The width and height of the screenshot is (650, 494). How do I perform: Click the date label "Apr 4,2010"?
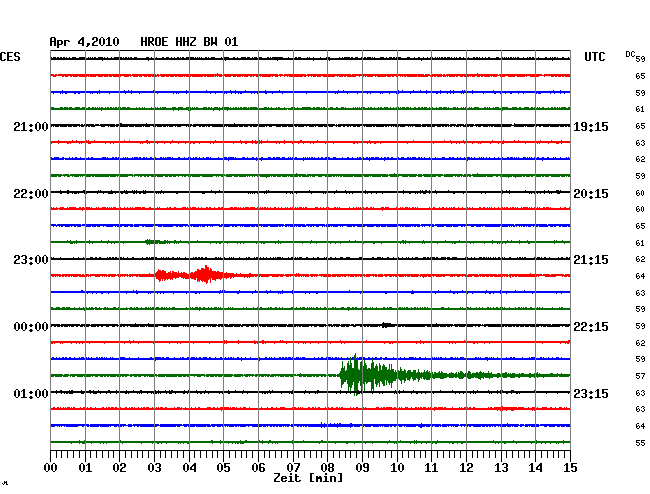pyautogui.click(x=84, y=42)
